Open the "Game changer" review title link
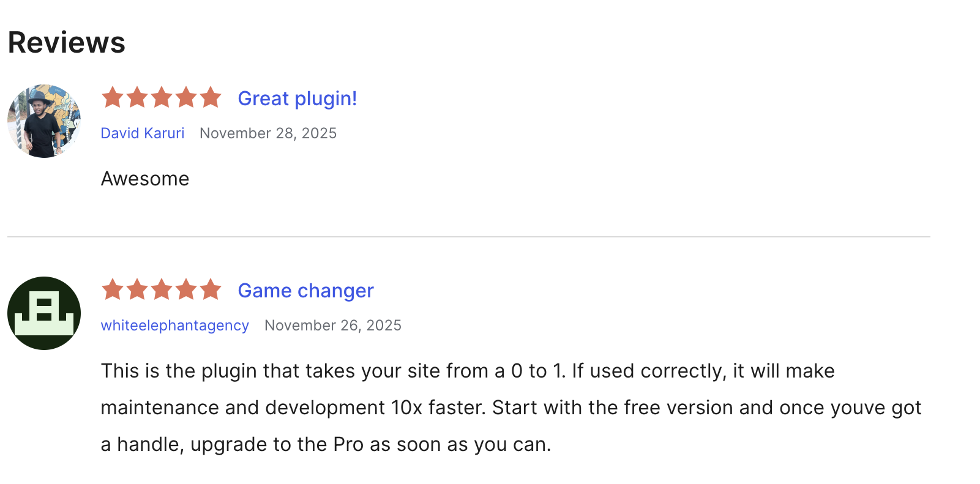This screenshot has height=484, width=980. 305,291
